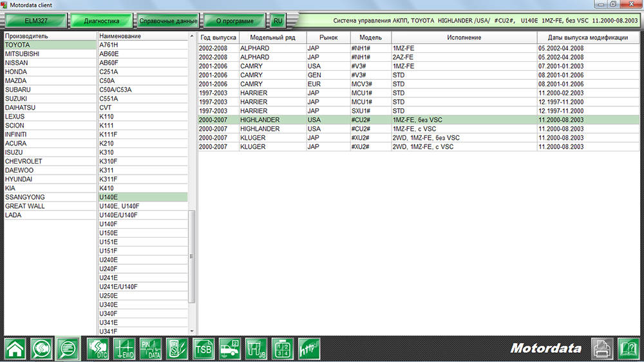Select LEXUS in the manufacturer list
This screenshot has width=644, height=362.
click(15, 117)
